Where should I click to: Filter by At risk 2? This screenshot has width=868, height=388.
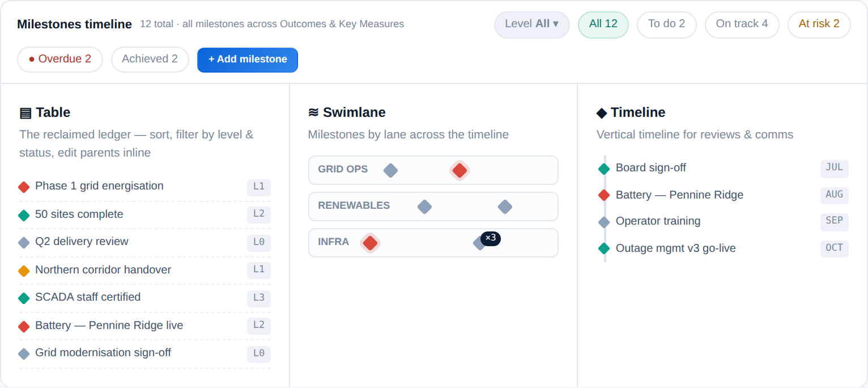819,24
